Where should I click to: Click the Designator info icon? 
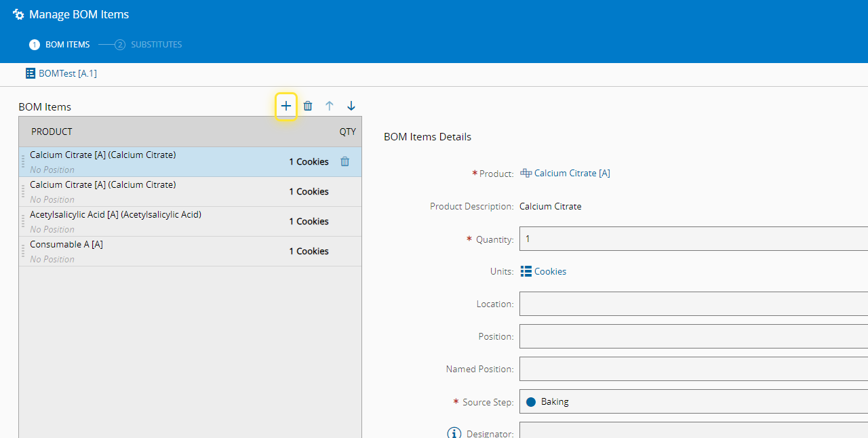[453, 433]
